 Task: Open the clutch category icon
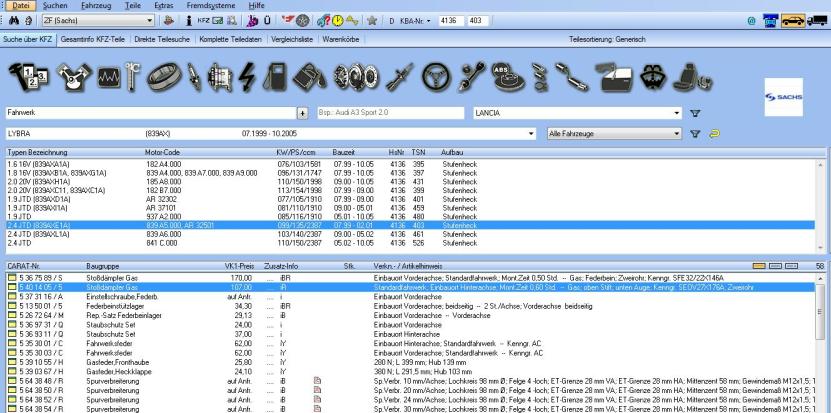356,77
